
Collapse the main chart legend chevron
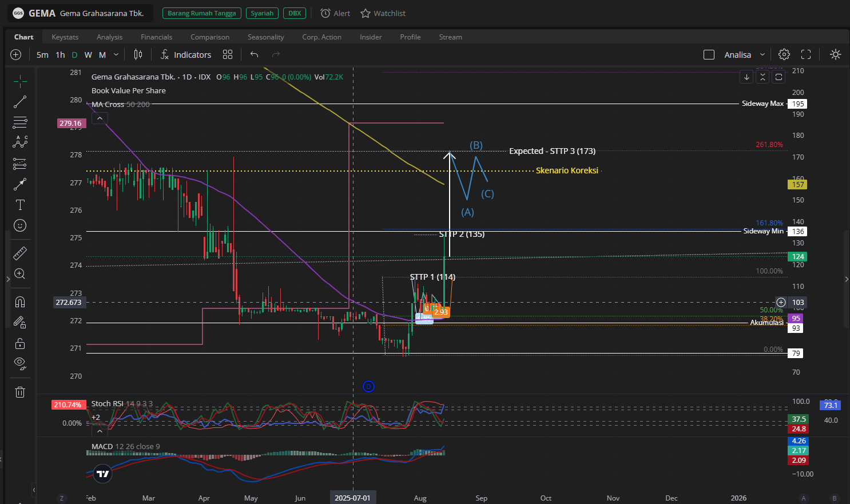pyautogui.click(x=100, y=118)
